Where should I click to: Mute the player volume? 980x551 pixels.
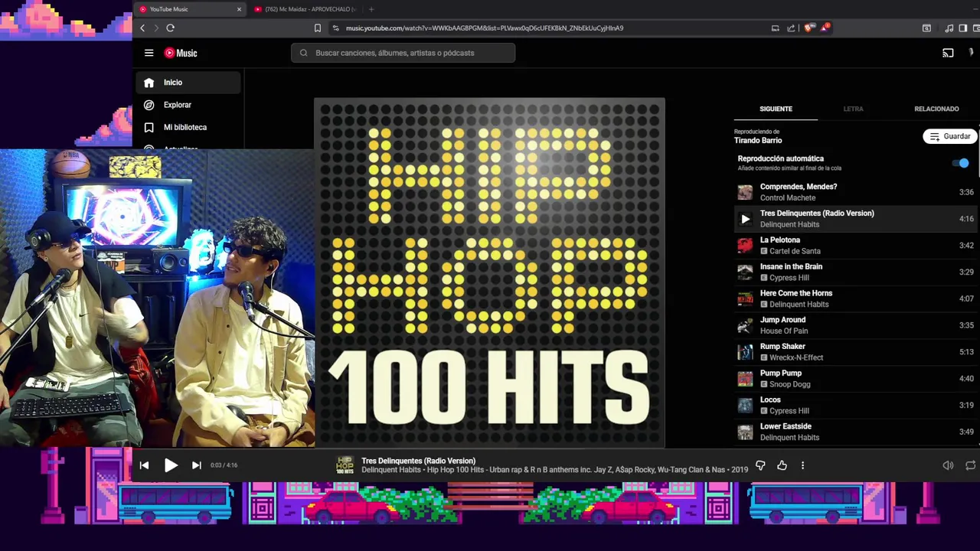click(x=948, y=465)
